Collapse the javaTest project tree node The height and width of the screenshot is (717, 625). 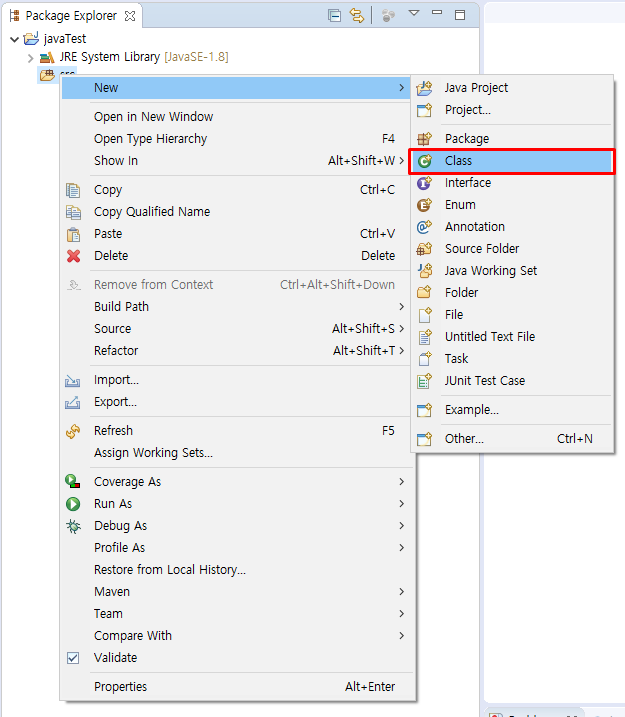[15, 39]
